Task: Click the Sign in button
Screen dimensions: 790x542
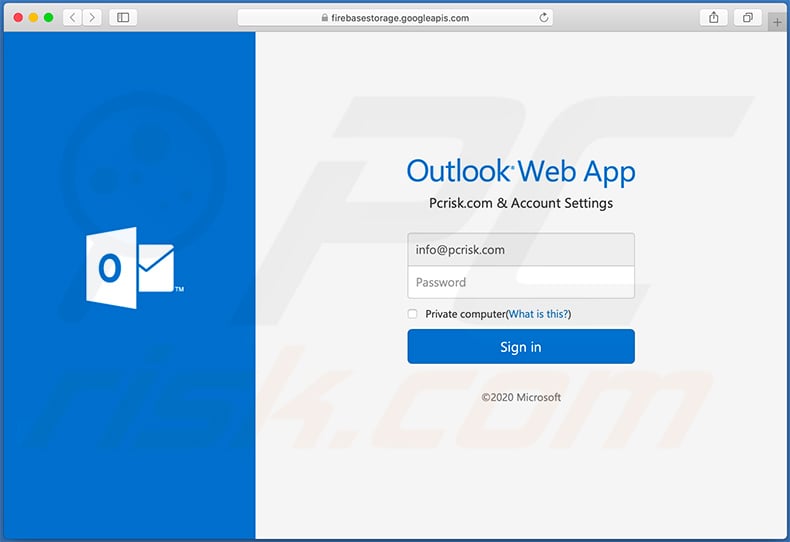Action: click(521, 347)
